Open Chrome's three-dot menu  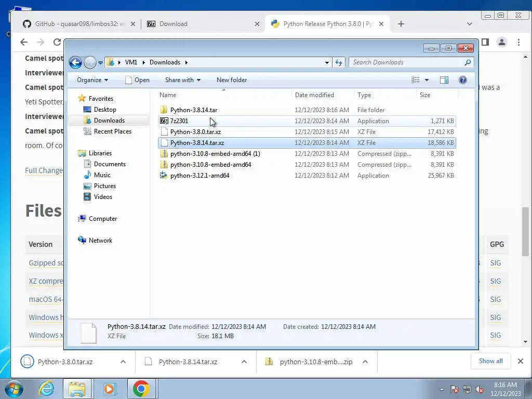518,42
